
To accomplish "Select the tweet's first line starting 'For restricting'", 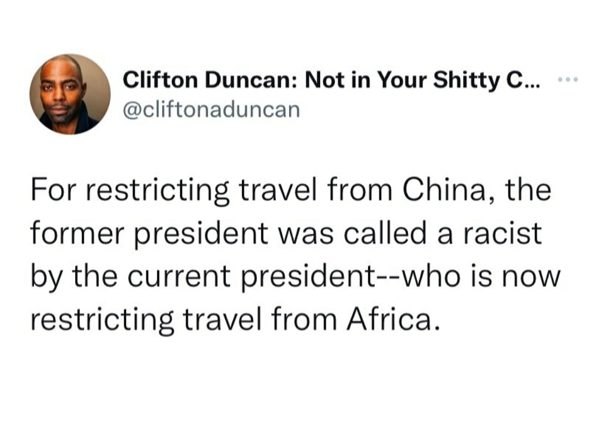I will click(291, 191).
